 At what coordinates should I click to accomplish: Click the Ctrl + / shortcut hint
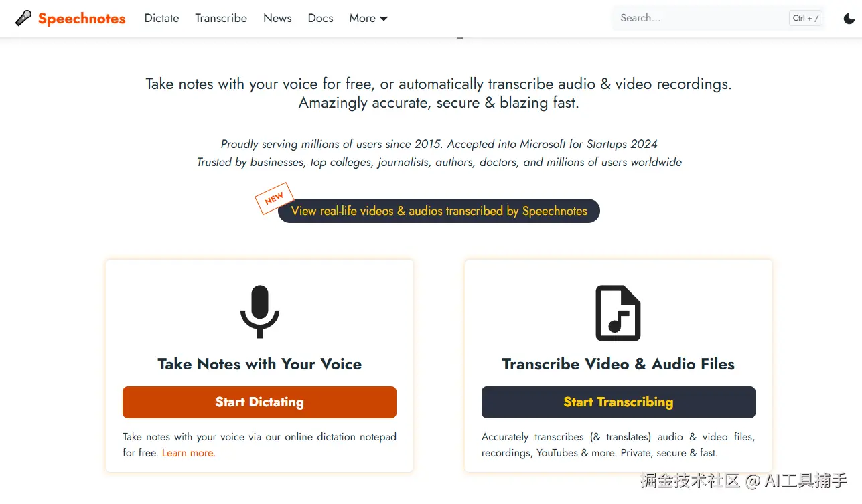coord(806,18)
